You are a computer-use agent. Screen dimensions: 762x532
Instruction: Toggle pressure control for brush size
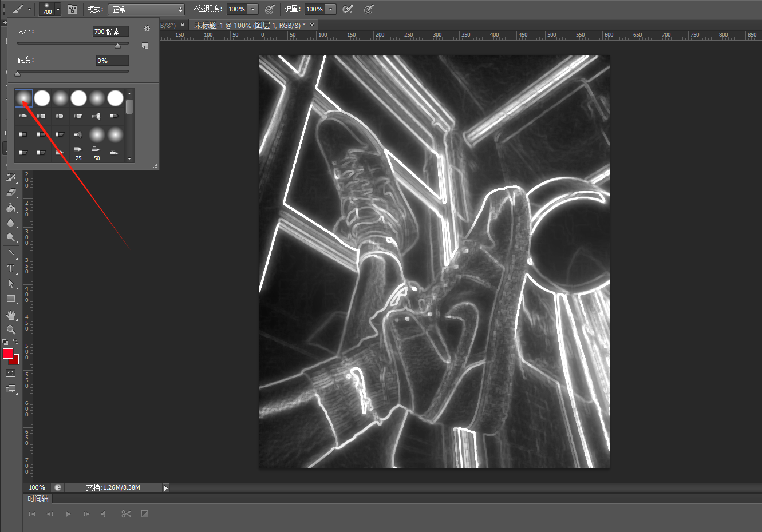(369, 9)
